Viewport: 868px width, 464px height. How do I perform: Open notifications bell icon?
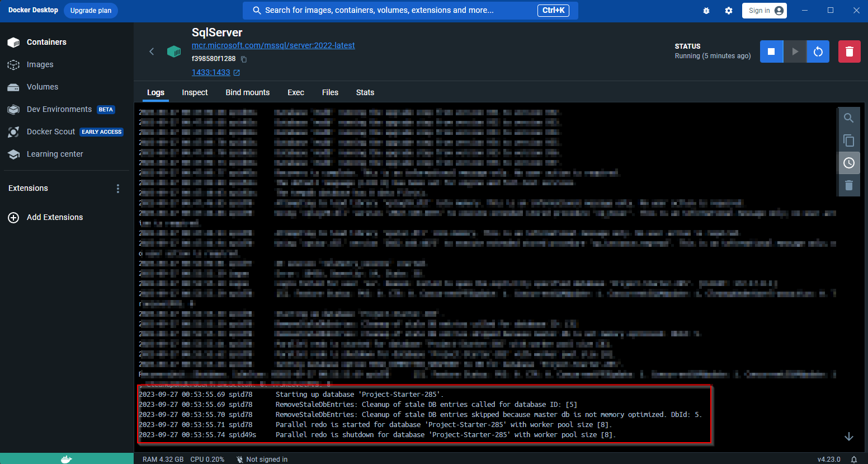point(854,460)
